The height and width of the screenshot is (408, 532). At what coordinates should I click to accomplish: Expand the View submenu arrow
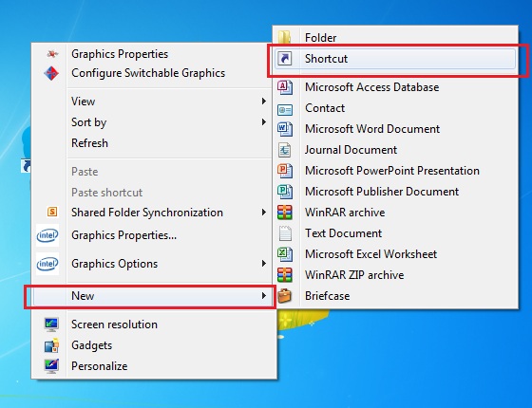[264, 102]
